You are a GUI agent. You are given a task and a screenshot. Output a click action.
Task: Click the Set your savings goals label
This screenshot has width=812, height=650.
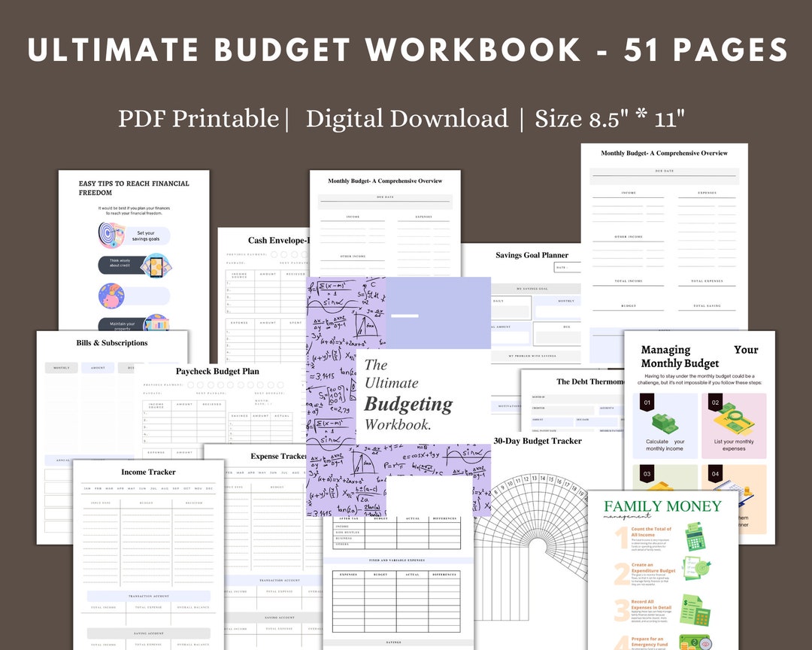tap(146, 235)
